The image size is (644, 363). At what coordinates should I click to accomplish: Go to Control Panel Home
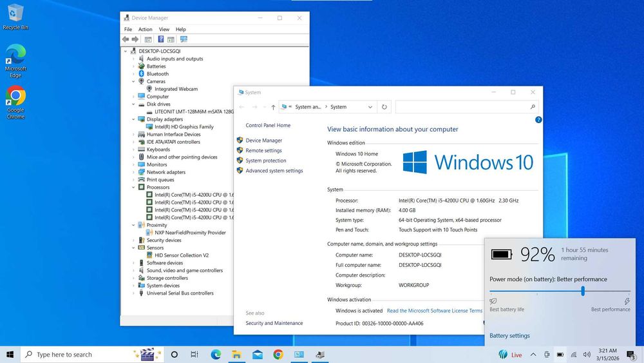tap(268, 125)
